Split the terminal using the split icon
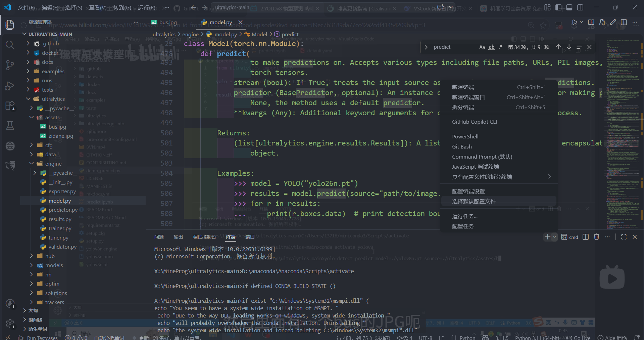644x340 pixels. [x=586, y=237]
